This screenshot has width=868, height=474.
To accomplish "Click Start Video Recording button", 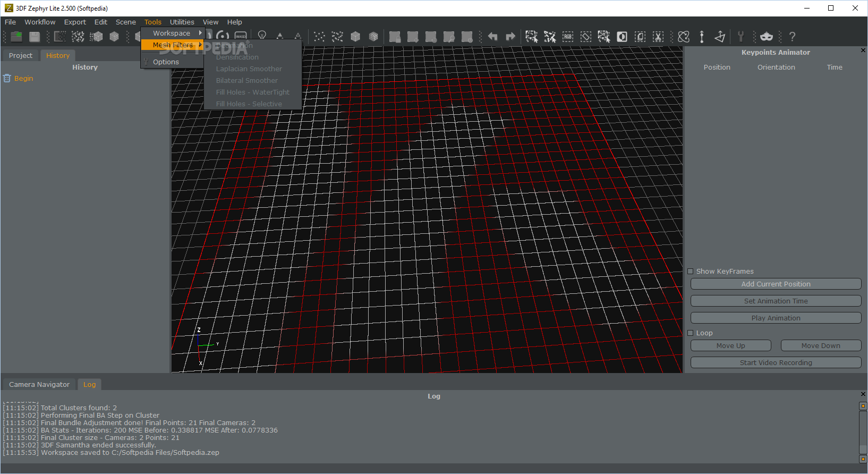I will pyautogui.click(x=776, y=363).
